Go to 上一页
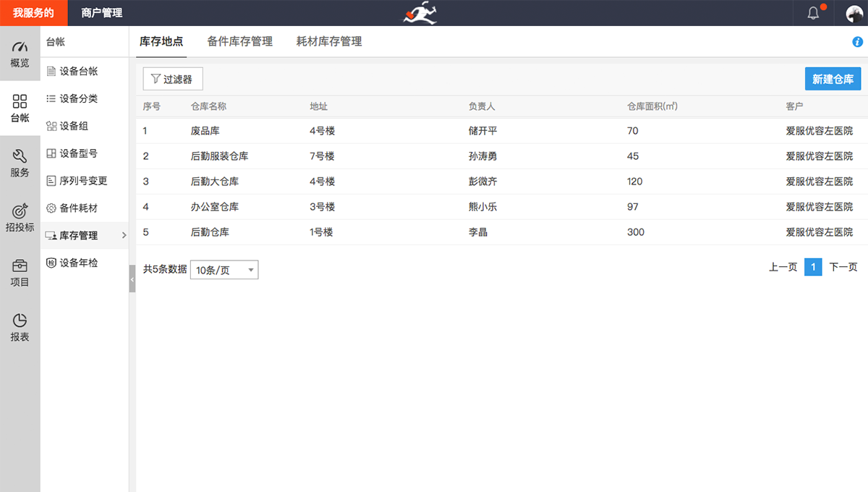This screenshot has width=868, height=492. click(783, 268)
